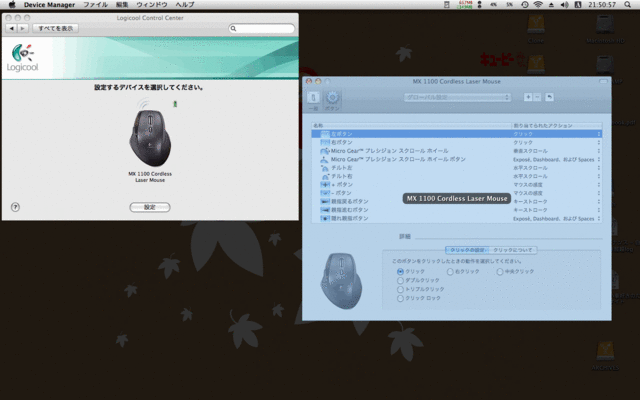Switch to the クリックの設定 tab

(467, 250)
